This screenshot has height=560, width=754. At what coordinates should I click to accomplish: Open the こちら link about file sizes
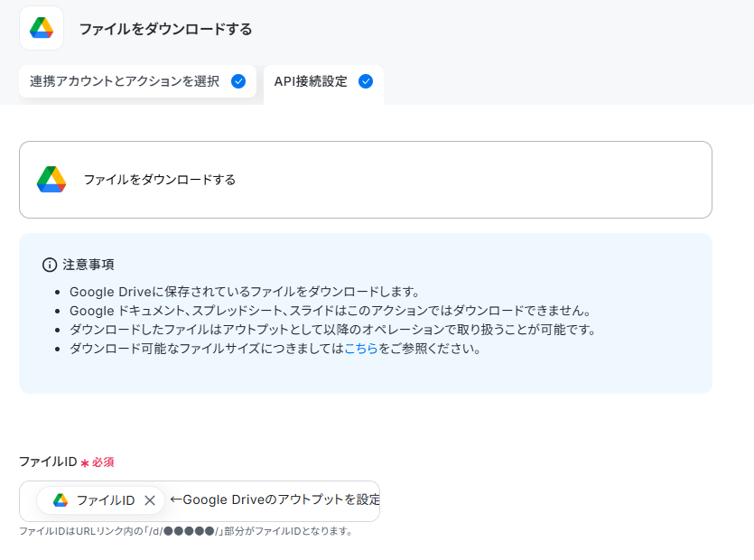point(361,349)
